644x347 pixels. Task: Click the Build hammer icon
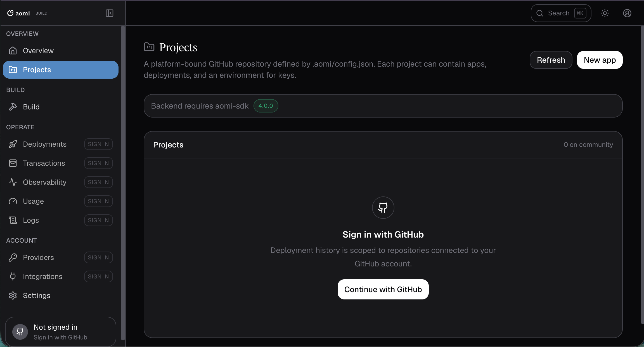tap(13, 107)
